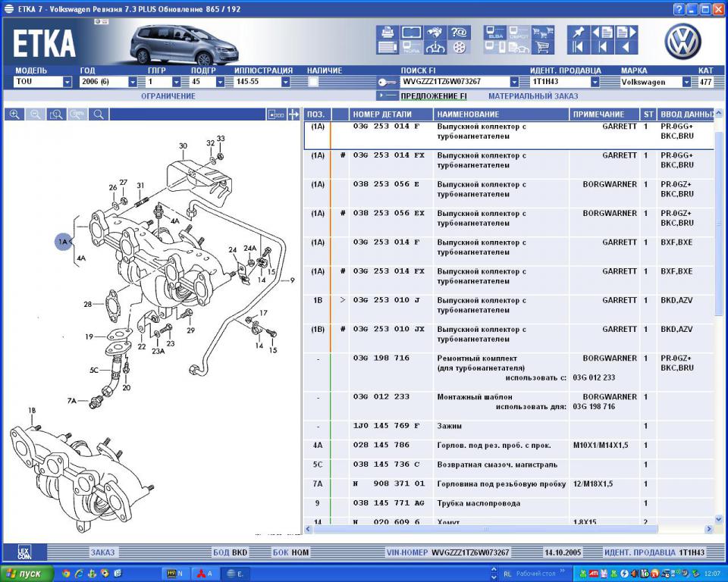The height and width of the screenshot is (582, 728).
Task: Click the illustration thumbnails strip icon
Action: coord(276,114)
